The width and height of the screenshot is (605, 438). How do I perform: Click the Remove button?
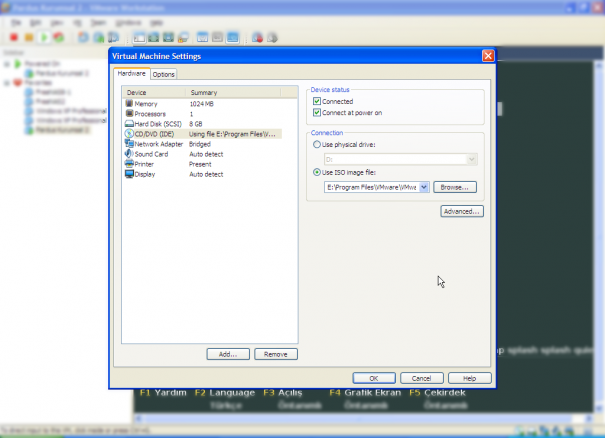point(275,354)
